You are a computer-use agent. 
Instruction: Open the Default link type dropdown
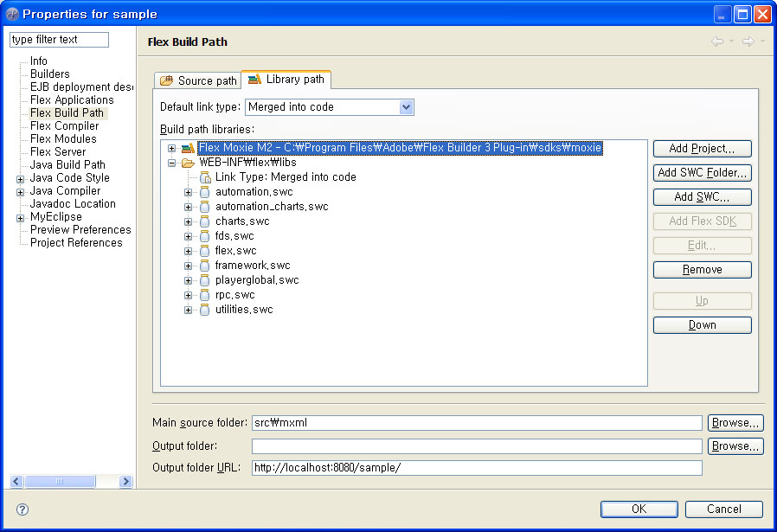coord(407,107)
